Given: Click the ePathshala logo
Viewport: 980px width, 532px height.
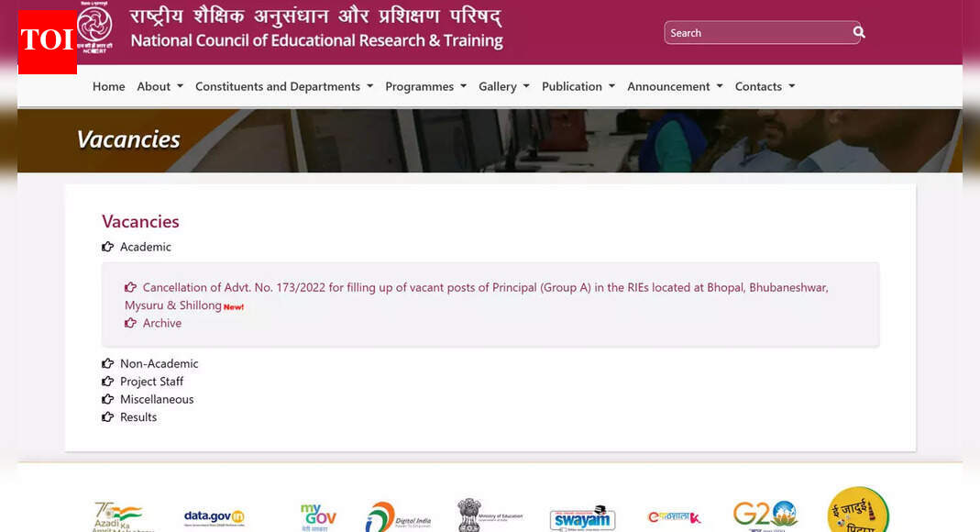Looking at the screenshot, I should (676, 515).
